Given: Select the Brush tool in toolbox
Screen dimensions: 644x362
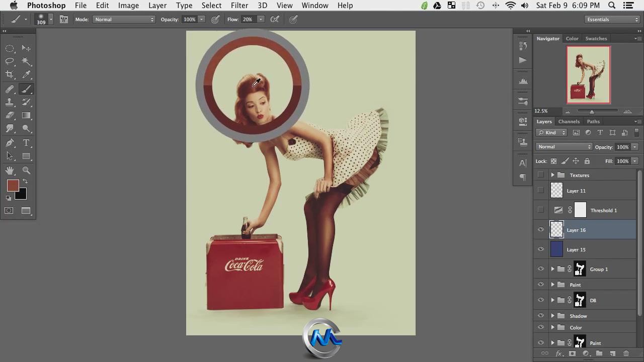Looking at the screenshot, I should tap(26, 89).
